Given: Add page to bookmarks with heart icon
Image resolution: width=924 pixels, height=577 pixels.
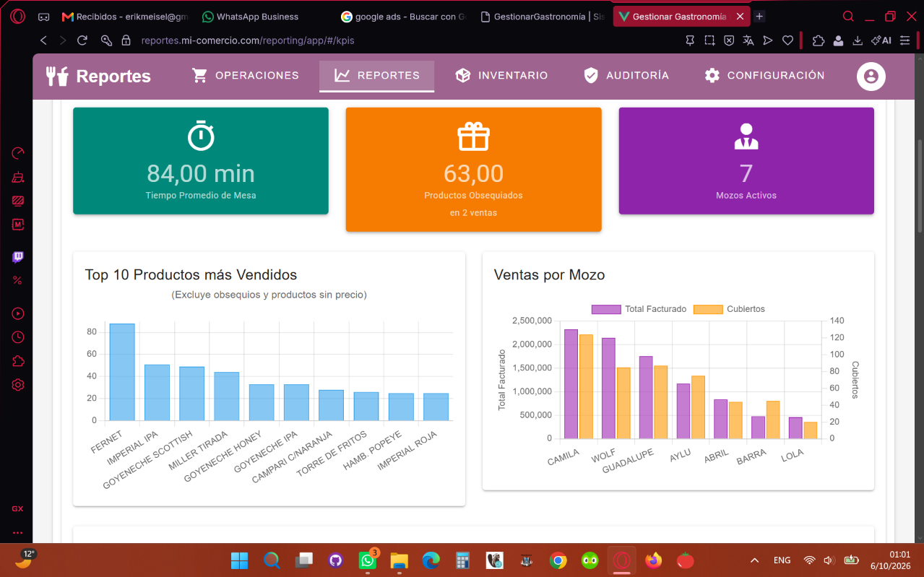Looking at the screenshot, I should [788, 40].
